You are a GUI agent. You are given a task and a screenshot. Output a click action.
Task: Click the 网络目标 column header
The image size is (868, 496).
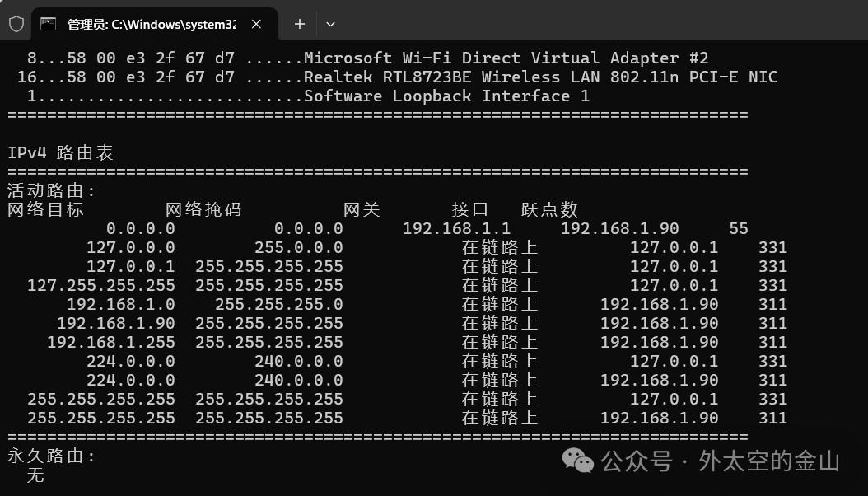click(x=45, y=209)
